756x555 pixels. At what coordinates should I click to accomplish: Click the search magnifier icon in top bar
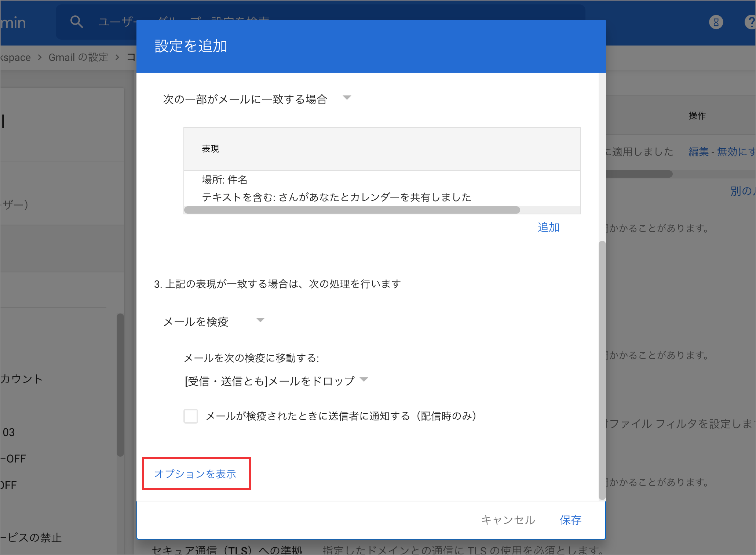[x=76, y=22]
